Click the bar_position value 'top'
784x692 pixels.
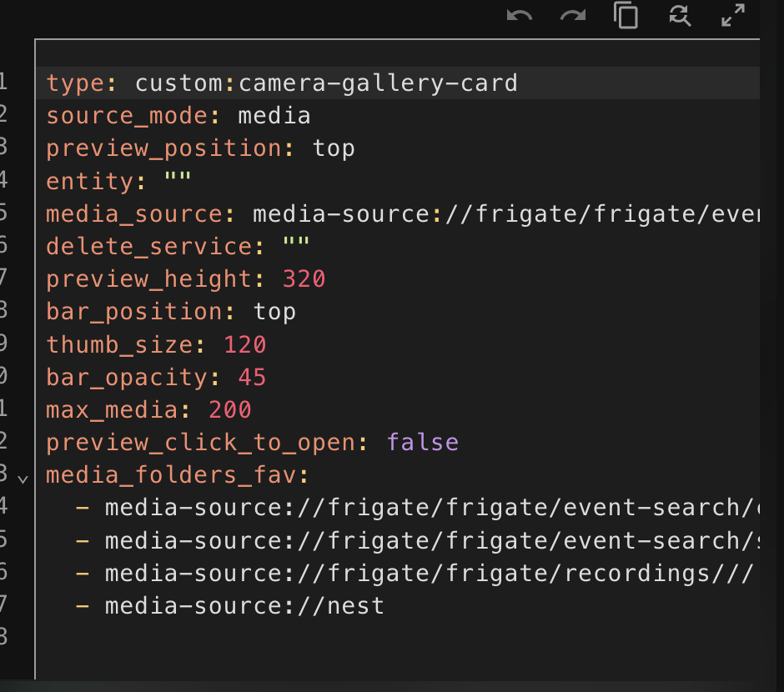[274, 312]
